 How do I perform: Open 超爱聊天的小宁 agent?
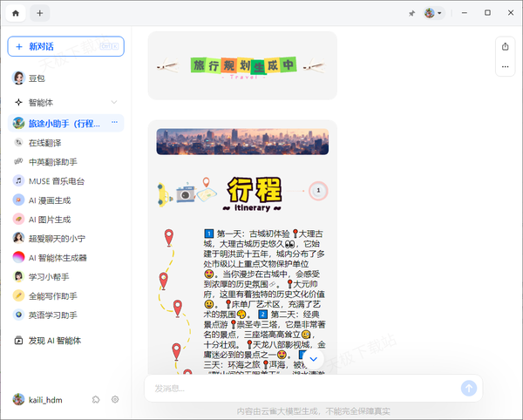coord(65,239)
